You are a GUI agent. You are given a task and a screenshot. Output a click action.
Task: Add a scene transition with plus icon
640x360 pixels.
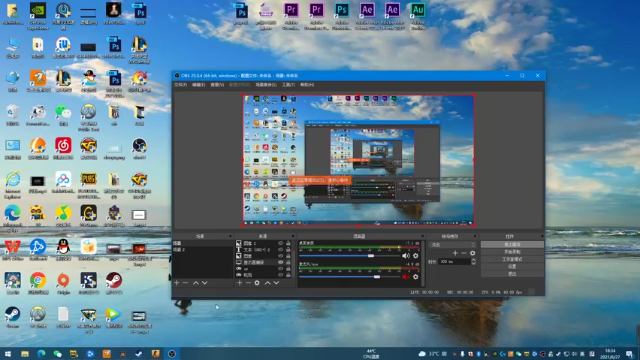455,253
